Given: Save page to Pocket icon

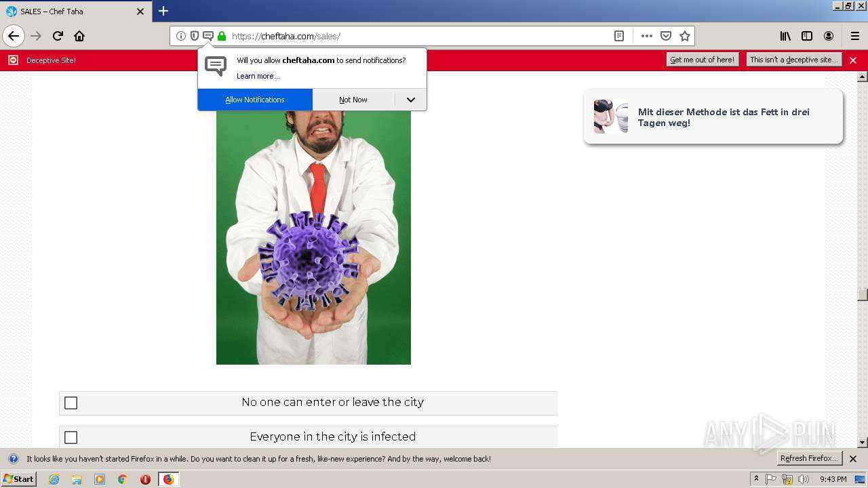Looking at the screenshot, I should [x=666, y=36].
